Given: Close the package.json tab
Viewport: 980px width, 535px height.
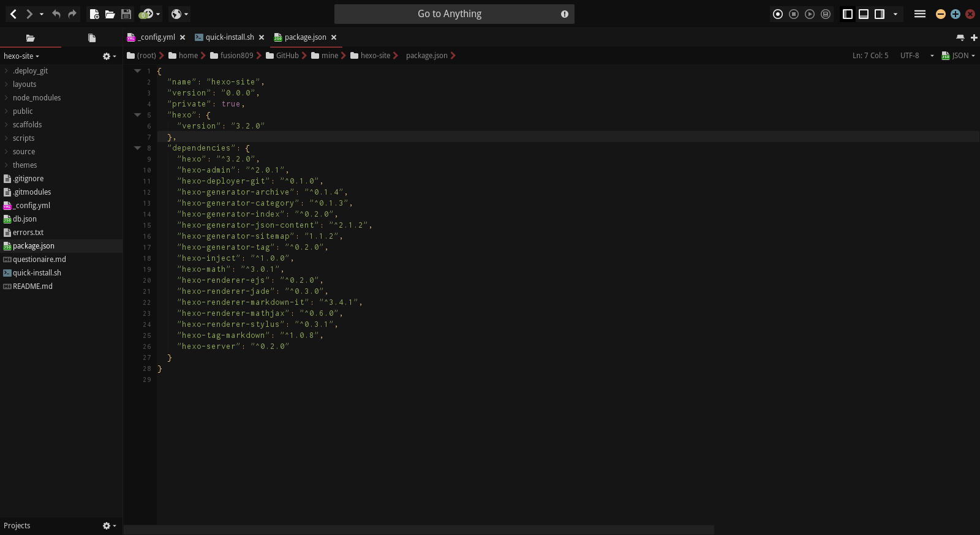Looking at the screenshot, I should [x=334, y=37].
